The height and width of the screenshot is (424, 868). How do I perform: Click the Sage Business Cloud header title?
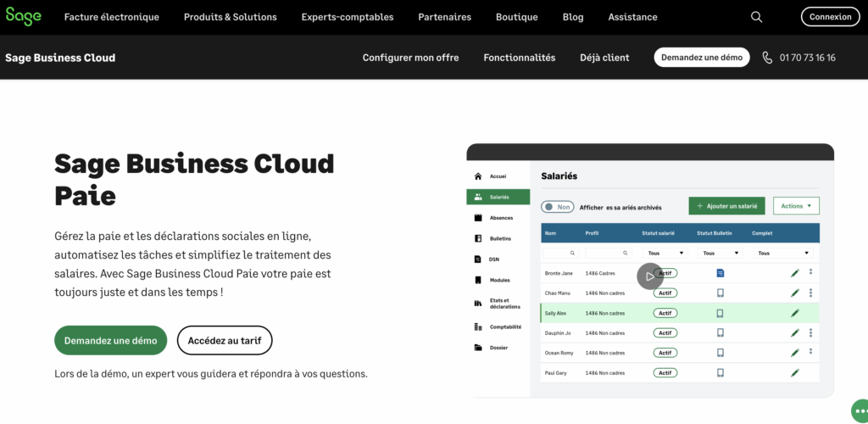click(60, 58)
